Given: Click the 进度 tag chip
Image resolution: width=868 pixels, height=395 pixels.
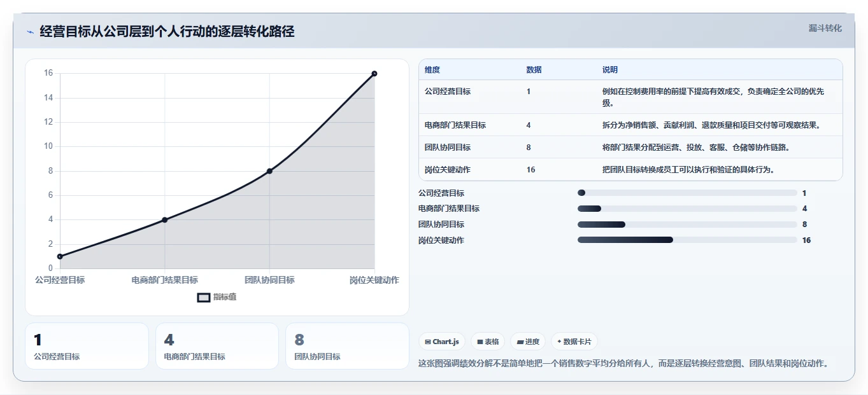Looking at the screenshot, I should [x=528, y=342].
